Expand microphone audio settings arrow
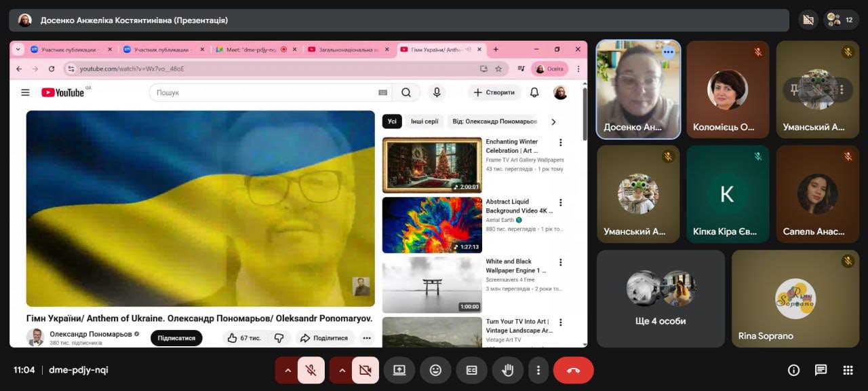The width and height of the screenshot is (868, 391). click(288, 370)
